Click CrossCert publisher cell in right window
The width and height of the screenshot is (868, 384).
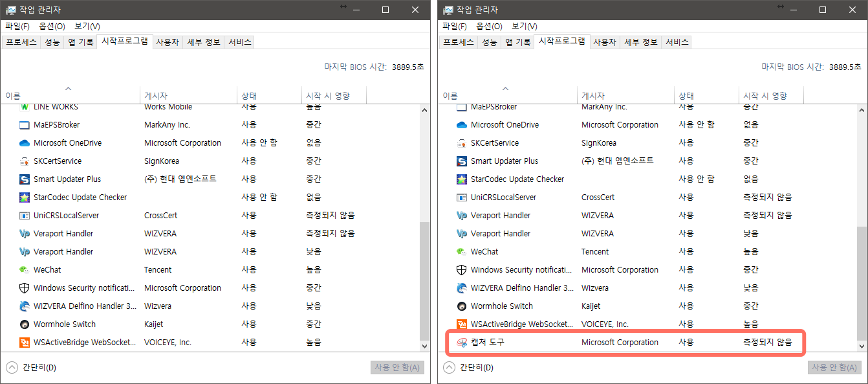click(598, 198)
